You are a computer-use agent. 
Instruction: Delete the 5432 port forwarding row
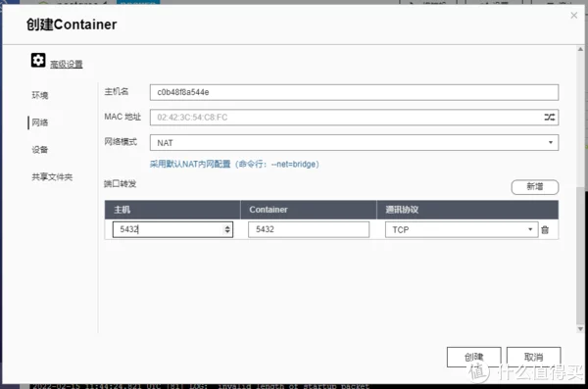[x=545, y=229]
